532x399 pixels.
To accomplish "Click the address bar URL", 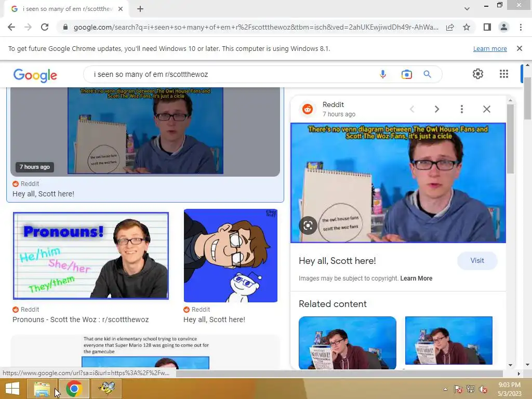I will (x=256, y=27).
